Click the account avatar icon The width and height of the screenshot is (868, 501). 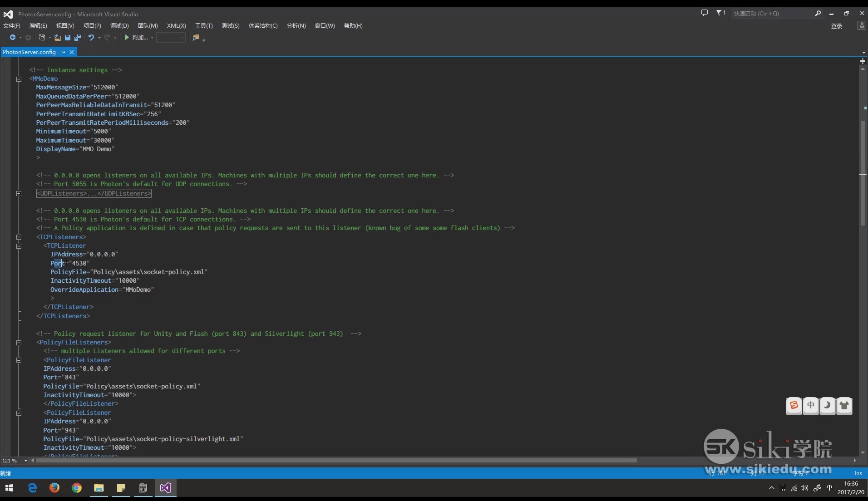click(861, 25)
